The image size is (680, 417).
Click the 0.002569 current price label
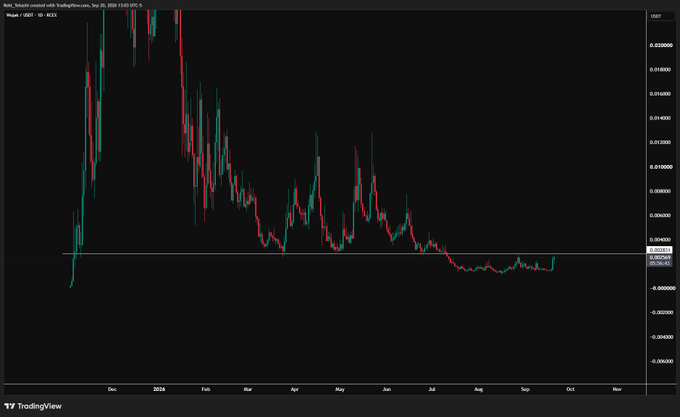click(660, 257)
